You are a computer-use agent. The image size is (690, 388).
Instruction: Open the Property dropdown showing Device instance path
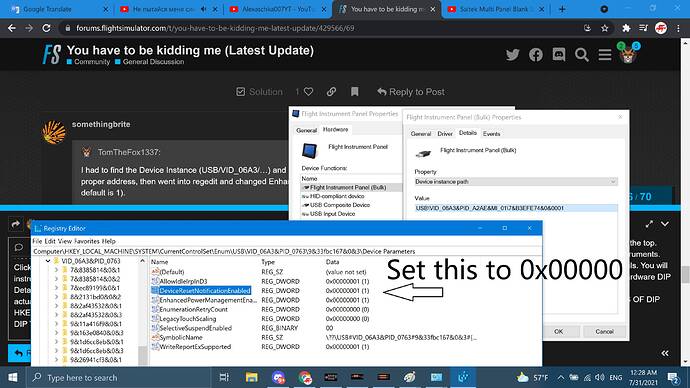tap(516, 182)
